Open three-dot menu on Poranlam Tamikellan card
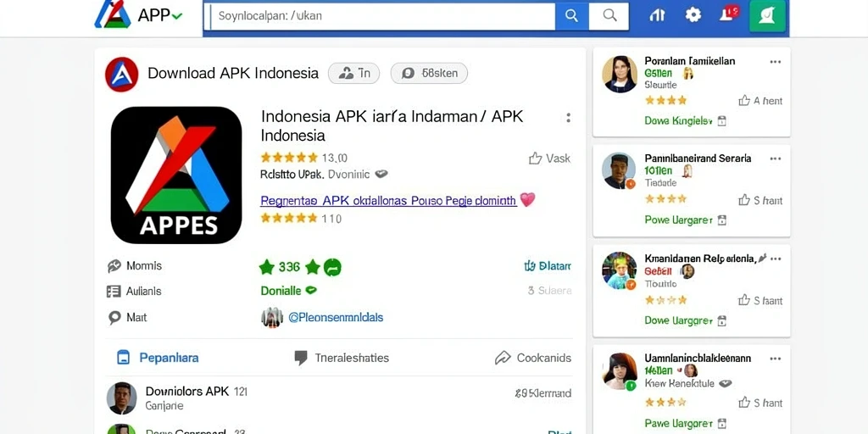Screen dimensions: 868x434 click(775, 61)
